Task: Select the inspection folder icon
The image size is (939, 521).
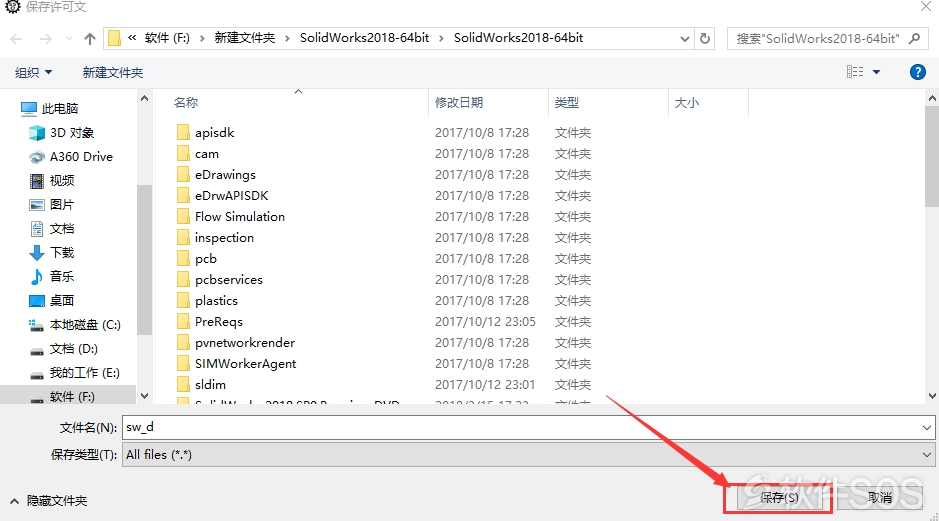Action: tap(183, 237)
